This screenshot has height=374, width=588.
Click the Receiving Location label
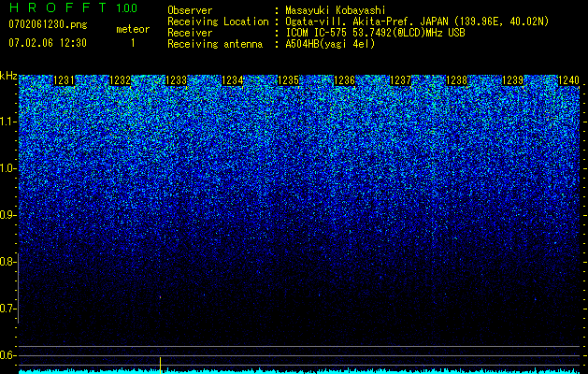218,22
